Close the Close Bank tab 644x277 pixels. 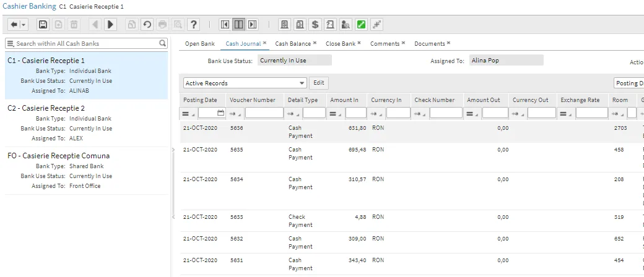(x=359, y=43)
